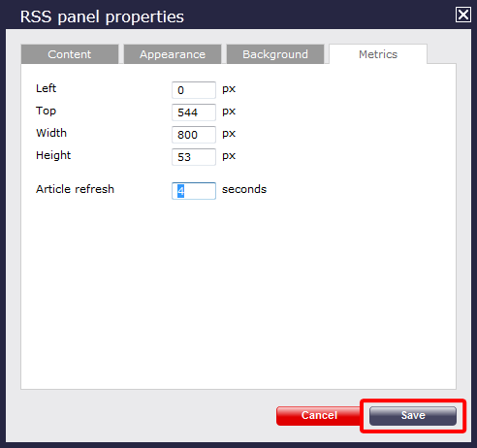Click the Top label text
This screenshot has height=448, width=477.
(46, 111)
